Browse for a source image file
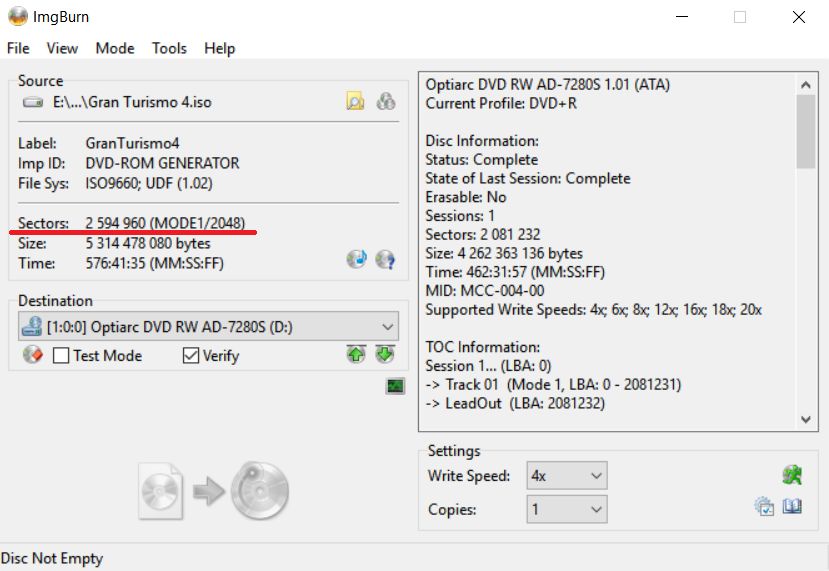The width and height of the screenshot is (829, 571). [355, 101]
